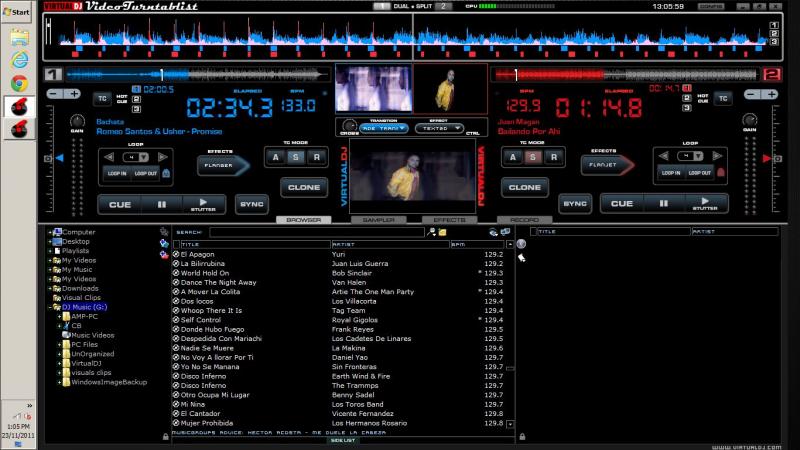This screenshot has height=450, width=800.
Task: Click the video crossfader Cross knob
Action: point(350,127)
